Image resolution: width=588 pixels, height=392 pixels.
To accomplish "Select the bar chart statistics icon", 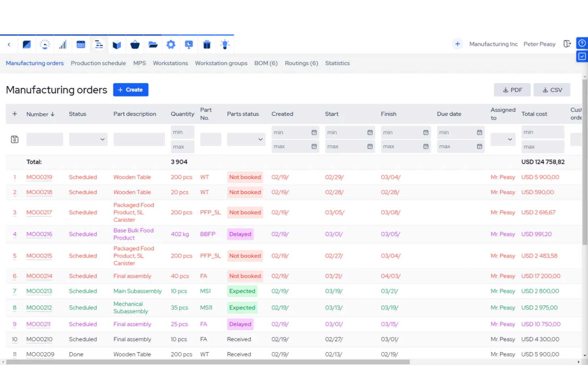I will tap(63, 44).
